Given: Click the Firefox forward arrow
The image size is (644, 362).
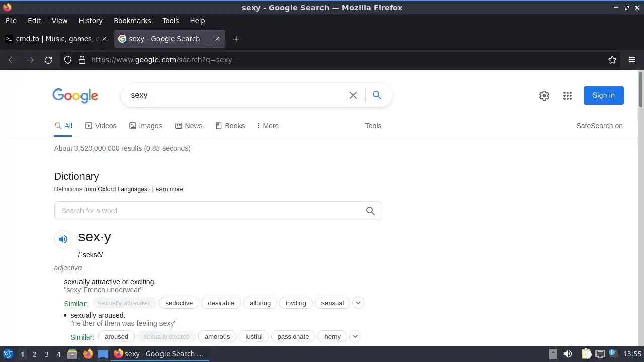Looking at the screenshot, I should (x=30, y=60).
